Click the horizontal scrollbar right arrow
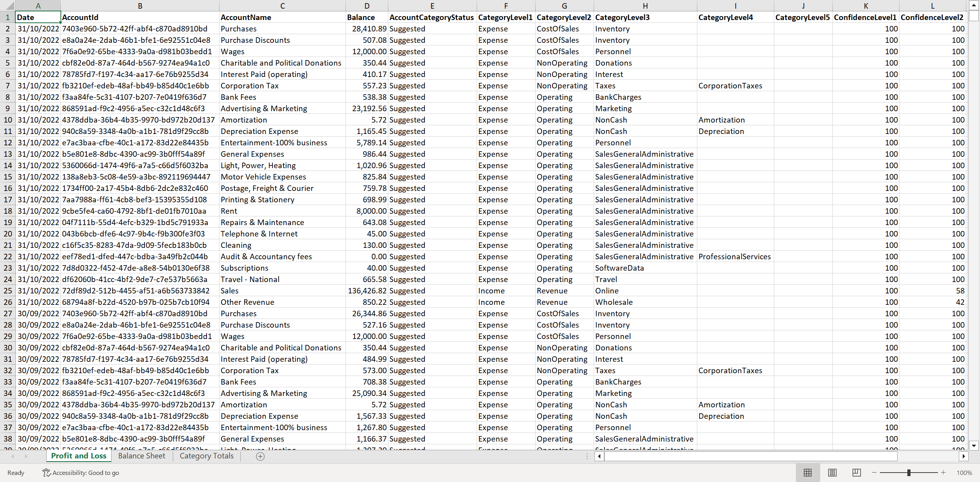 (964, 456)
